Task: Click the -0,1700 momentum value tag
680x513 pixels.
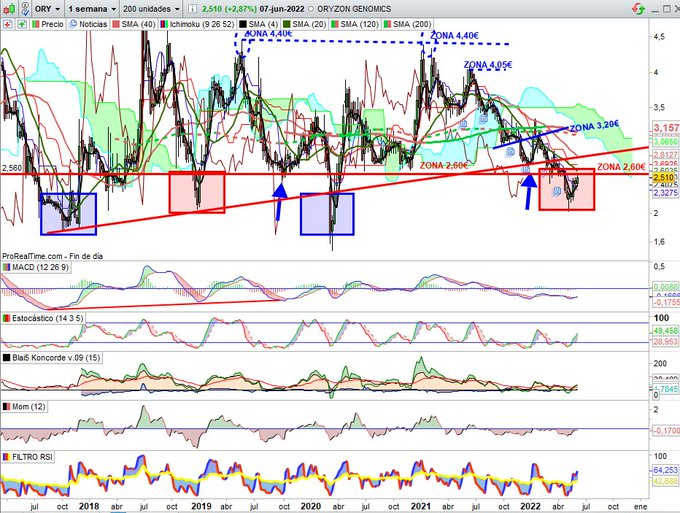Action: (x=665, y=431)
